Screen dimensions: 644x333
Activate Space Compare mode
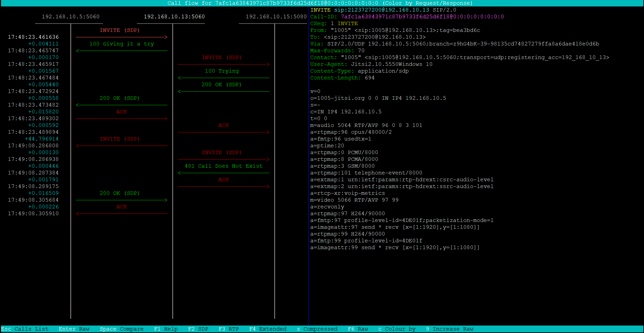tap(121, 329)
